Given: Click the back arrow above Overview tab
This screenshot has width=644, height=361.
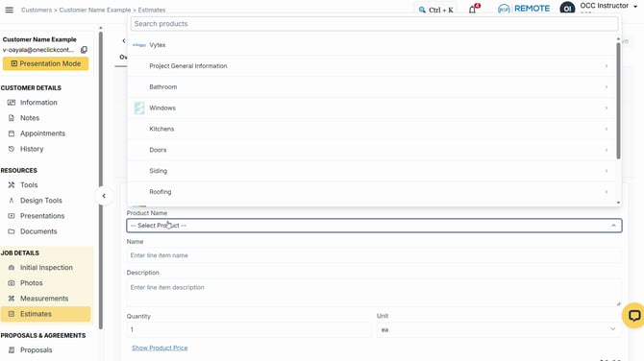Looking at the screenshot, I should (x=124, y=40).
